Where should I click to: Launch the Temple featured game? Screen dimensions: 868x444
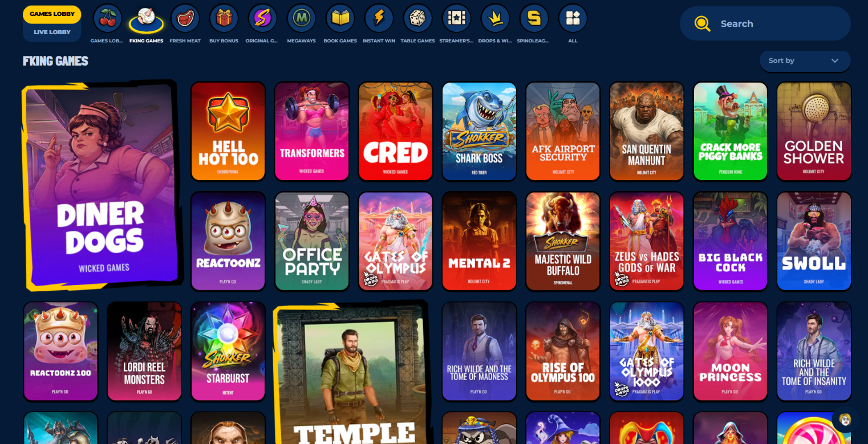352,373
